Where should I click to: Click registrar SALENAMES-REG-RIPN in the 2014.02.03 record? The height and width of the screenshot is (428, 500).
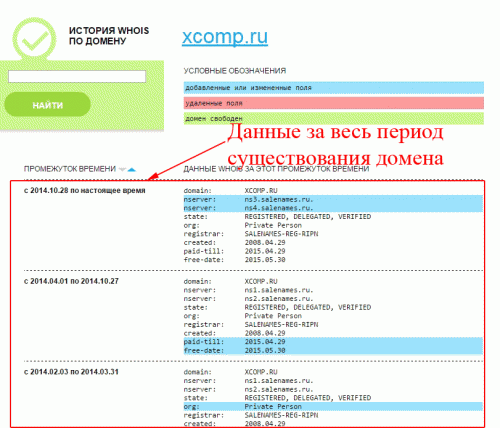pos(281,415)
